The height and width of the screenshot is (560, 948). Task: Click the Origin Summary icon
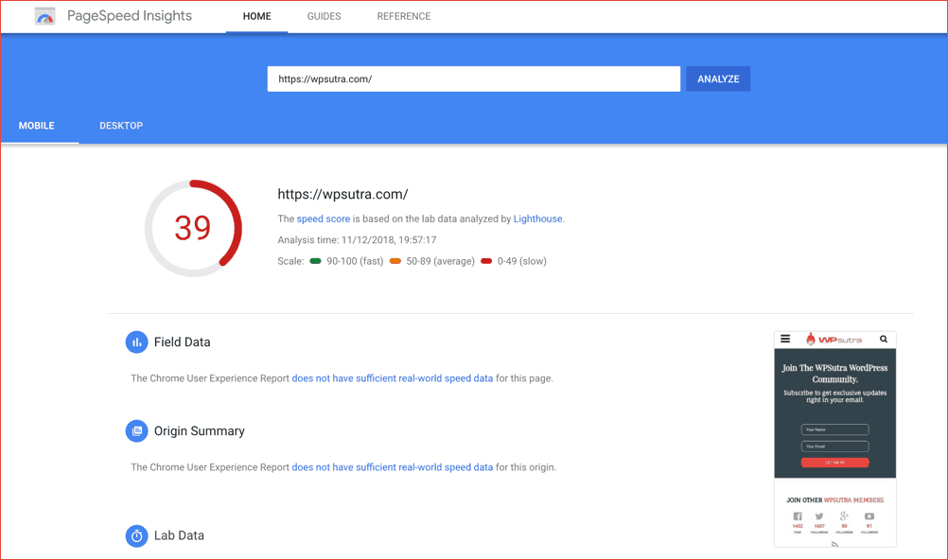coord(136,430)
